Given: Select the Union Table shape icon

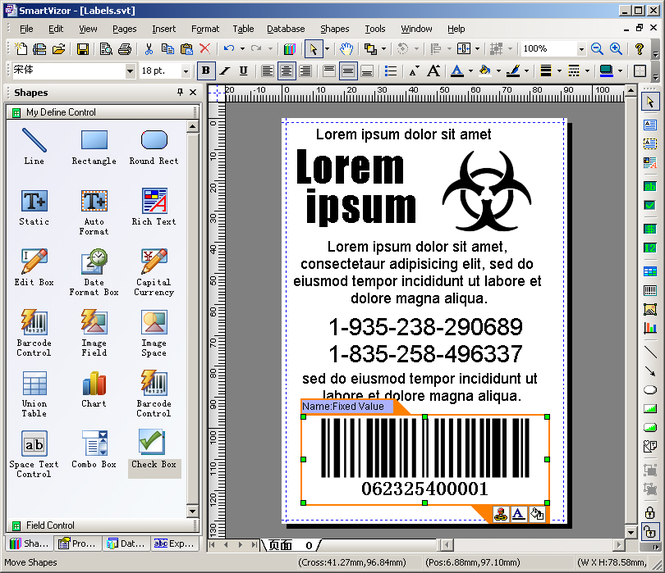Looking at the screenshot, I should pos(34,383).
